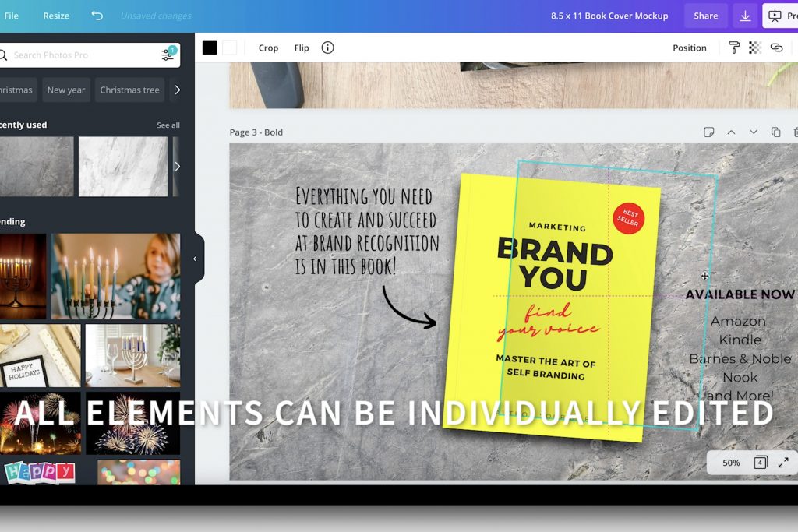Move Page 3 down using the down chevron

coord(753,132)
